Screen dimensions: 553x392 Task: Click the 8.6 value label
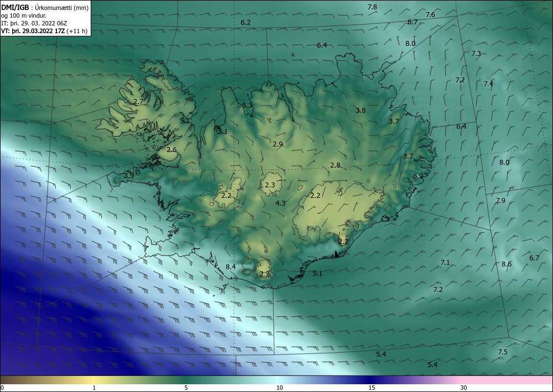507,264
